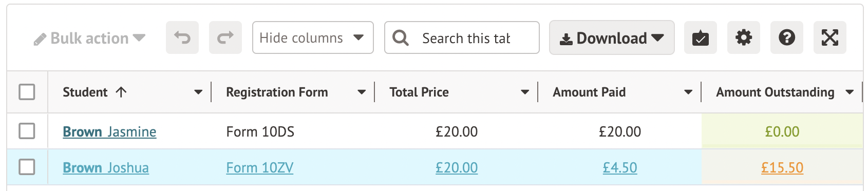Viewport: 868px width, 191px height.
Task: Open the Hide columns dropdown
Action: (313, 37)
